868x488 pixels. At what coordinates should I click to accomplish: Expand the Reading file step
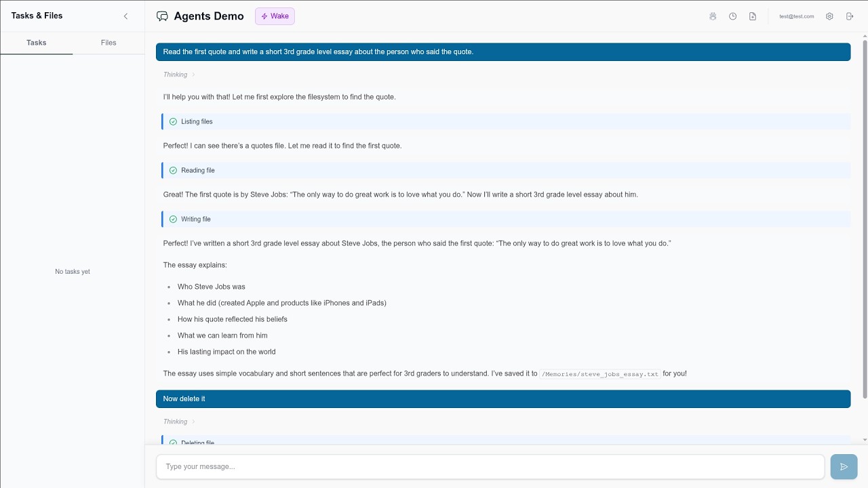506,170
